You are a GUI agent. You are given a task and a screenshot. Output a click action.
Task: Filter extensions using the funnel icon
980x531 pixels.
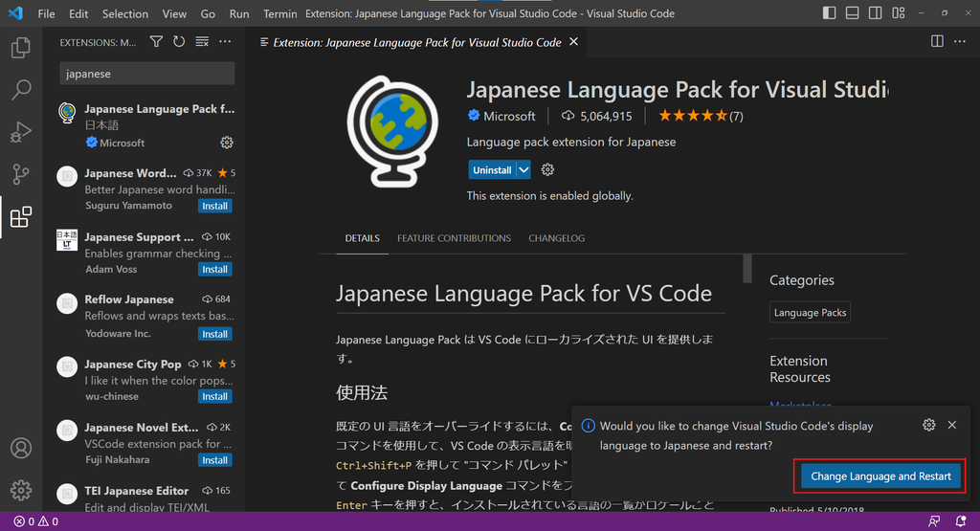pos(156,42)
